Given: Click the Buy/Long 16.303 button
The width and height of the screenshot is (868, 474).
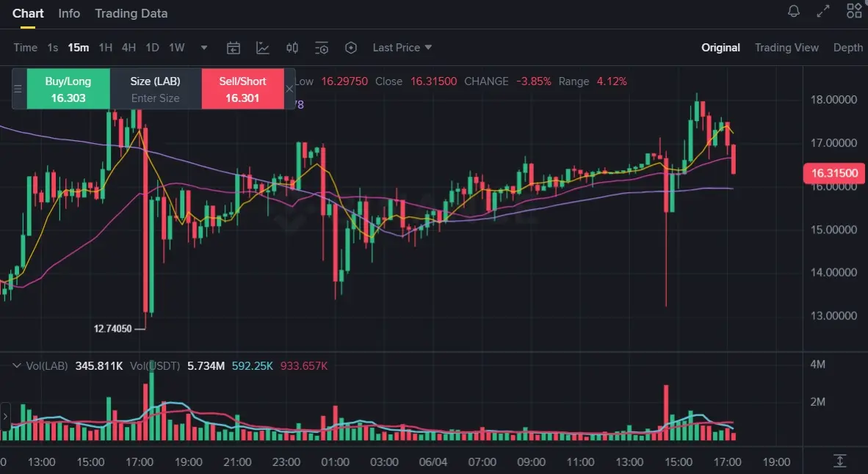Looking at the screenshot, I should [68, 89].
